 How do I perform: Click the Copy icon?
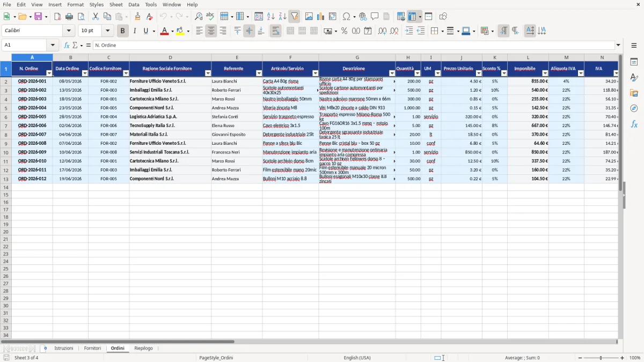107,17
